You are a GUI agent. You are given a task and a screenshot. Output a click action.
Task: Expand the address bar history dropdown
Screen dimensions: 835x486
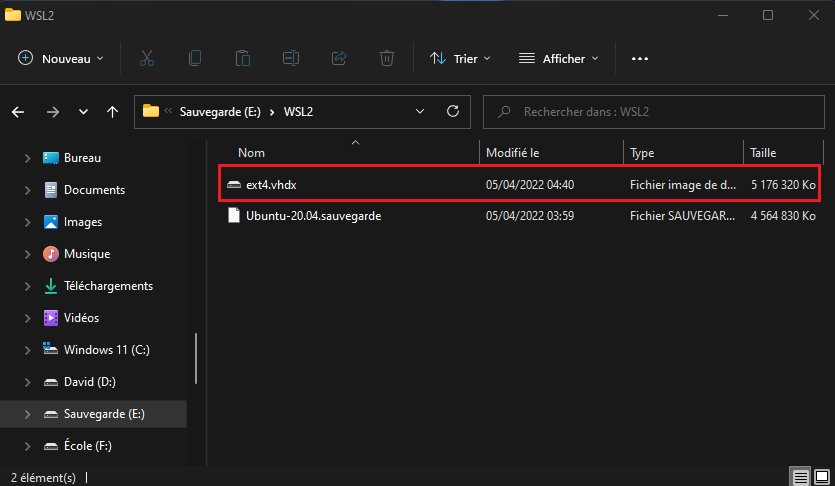click(x=420, y=111)
